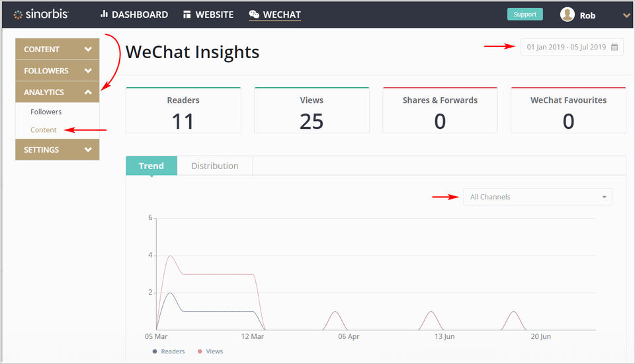This screenshot has width=635, height=364.
Task: Open the date range picker field
Action: [x=571, y=47]
